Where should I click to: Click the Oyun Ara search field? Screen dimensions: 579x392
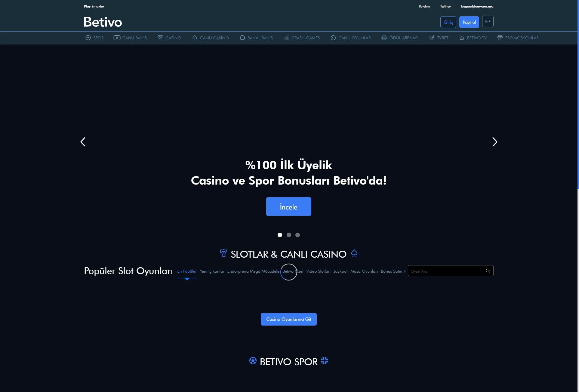coord(450,271)
